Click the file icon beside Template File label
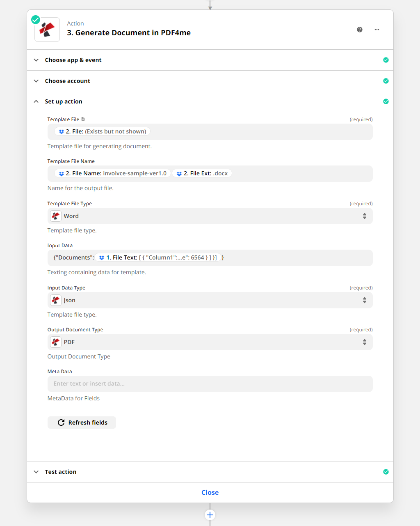420x526 pixels. pyautogui.click(x=83, y=119)
